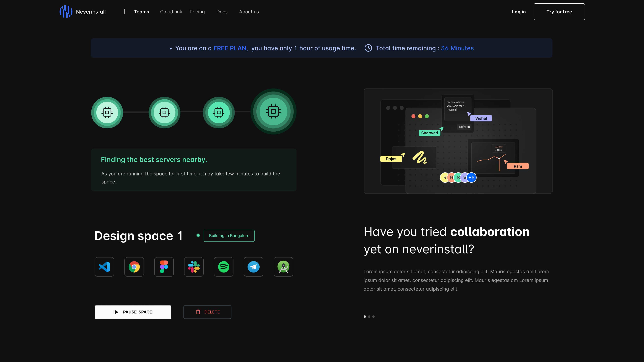The width and height of the screenshot is (644, 362).
Task: Click the clock icon beside time remaining
Action: coord(368,48)
